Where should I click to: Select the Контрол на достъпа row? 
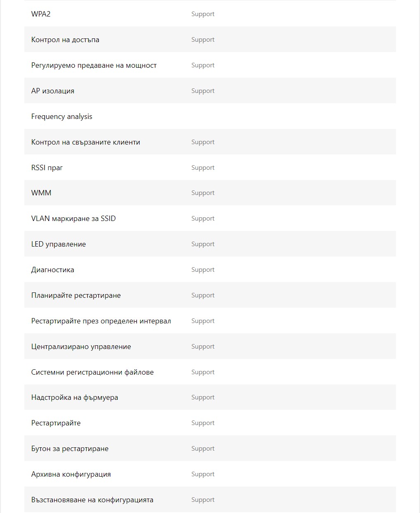210,40
